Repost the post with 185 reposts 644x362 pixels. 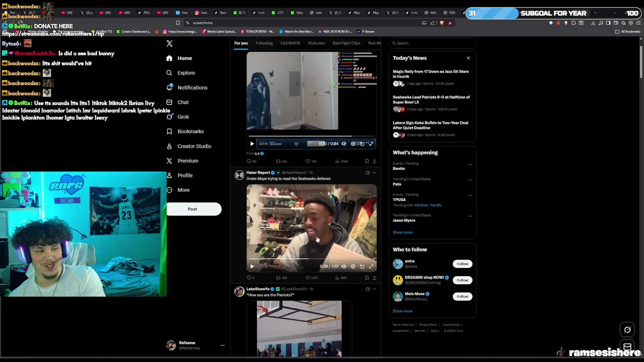[x=281, y=278]
